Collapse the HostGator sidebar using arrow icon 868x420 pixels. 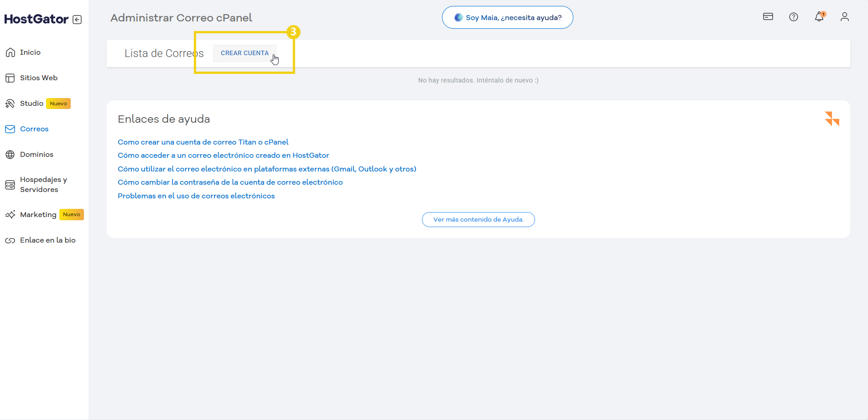point(77,20)
